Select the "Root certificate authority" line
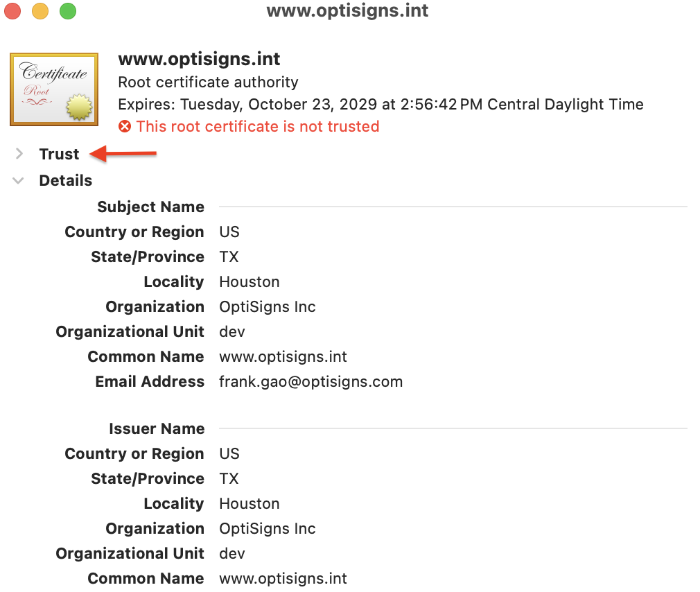The image size is (700, 592). pos(208,82)
